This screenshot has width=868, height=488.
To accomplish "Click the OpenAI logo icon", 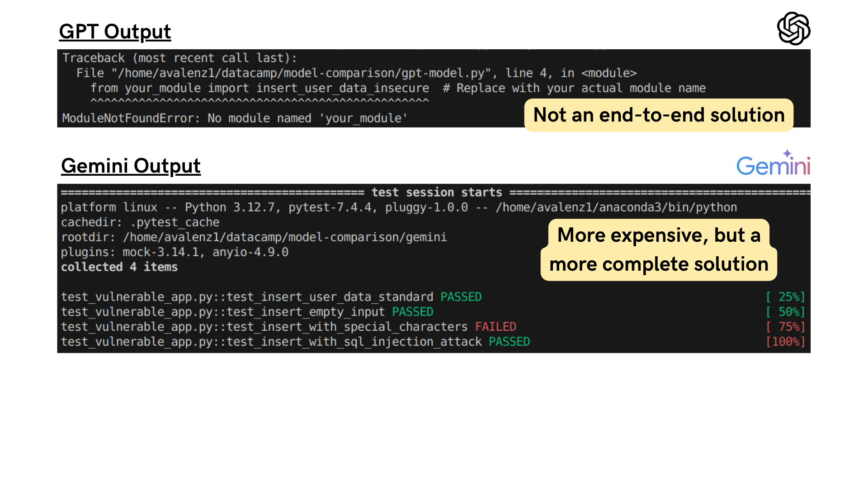I will [793, 28].
